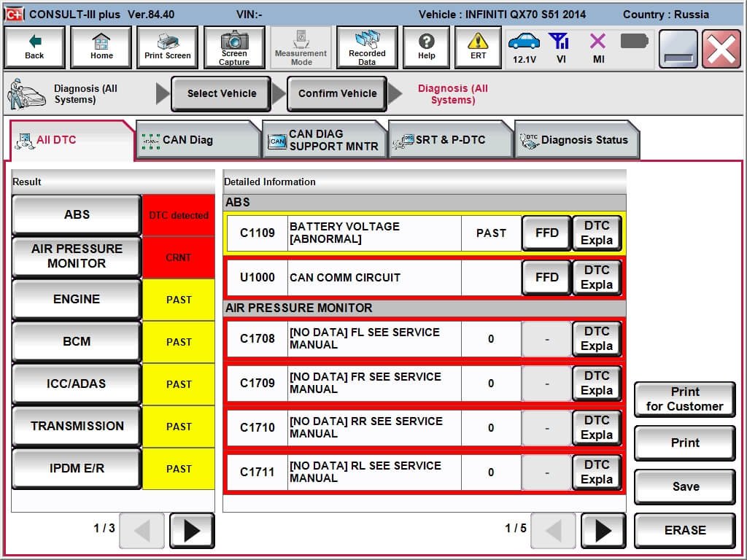Click the battery level indicator icon
This screenshot has width=747, height=560.
point(634,42)
